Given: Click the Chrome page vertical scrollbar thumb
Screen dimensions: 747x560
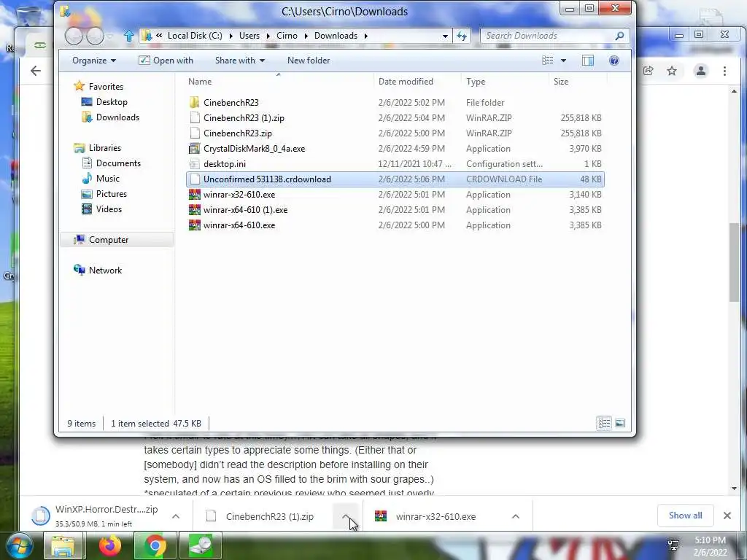Looking at the screenshot, I should click(734, 262).
